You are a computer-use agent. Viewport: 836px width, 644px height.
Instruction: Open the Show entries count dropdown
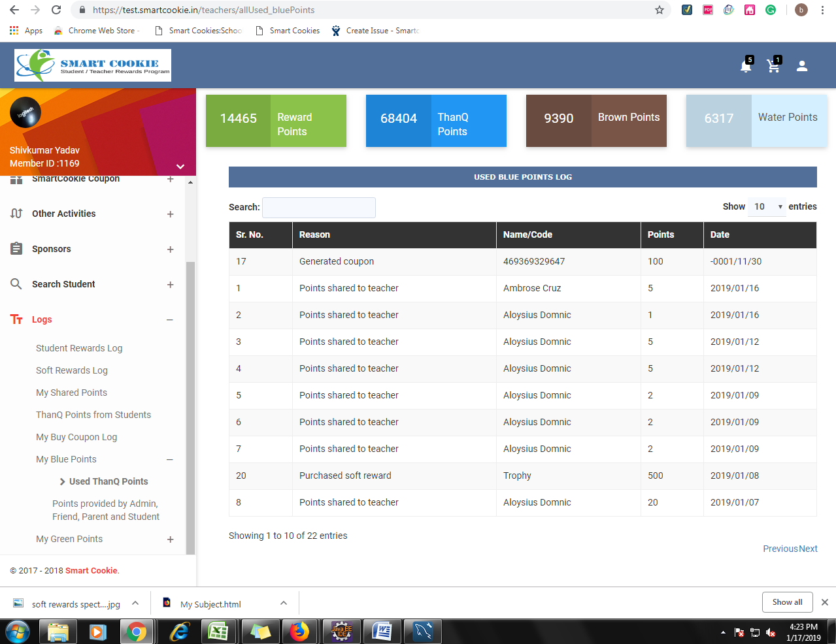pos(767,206)
